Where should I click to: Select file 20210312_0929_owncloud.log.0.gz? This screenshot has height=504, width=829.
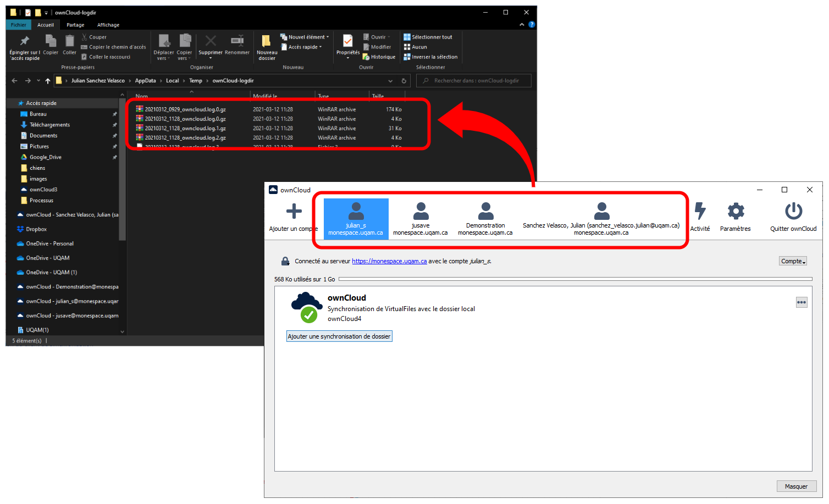[x=185, y=109]
